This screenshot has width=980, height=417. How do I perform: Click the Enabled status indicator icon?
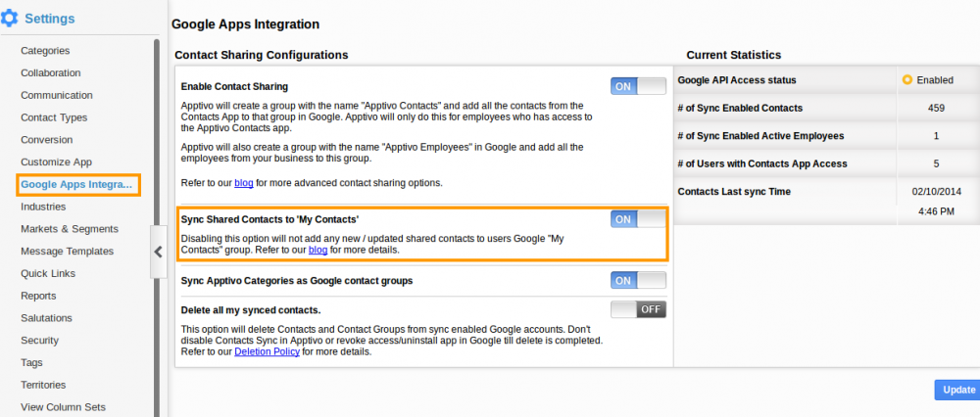click(906, 80)
